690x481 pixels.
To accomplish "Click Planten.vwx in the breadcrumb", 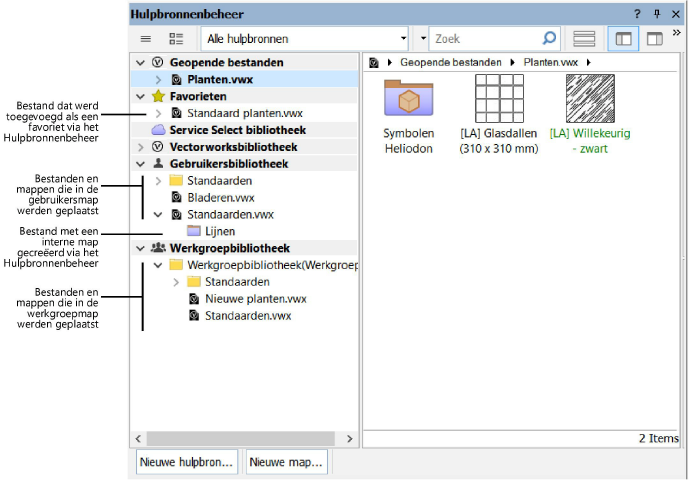I will pos(551,62).
